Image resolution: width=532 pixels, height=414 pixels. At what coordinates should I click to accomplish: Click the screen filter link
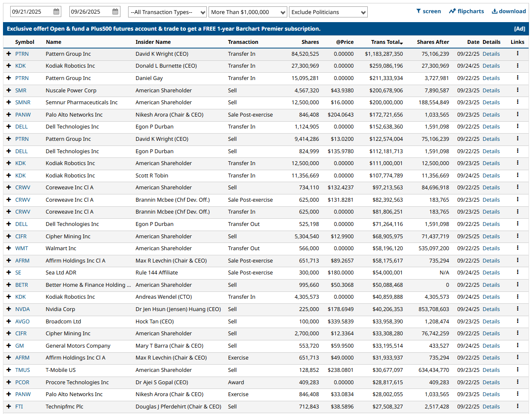tap(429, 11)
